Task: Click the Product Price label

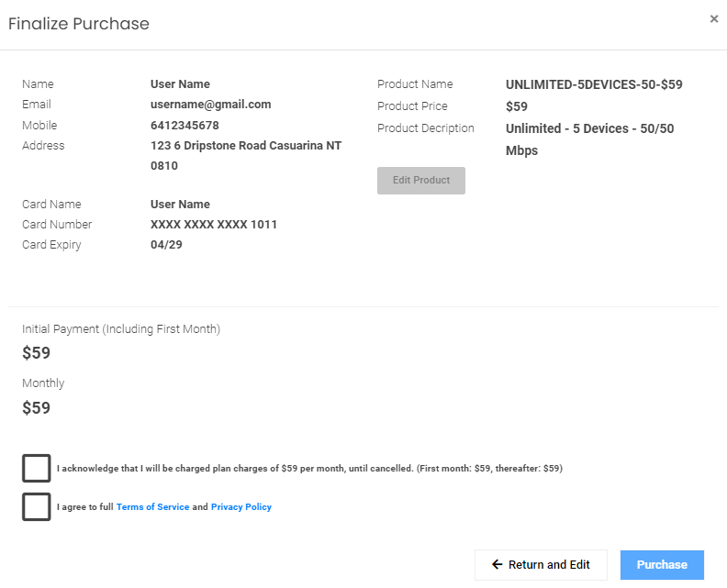Action: click(x=412, y=106)
